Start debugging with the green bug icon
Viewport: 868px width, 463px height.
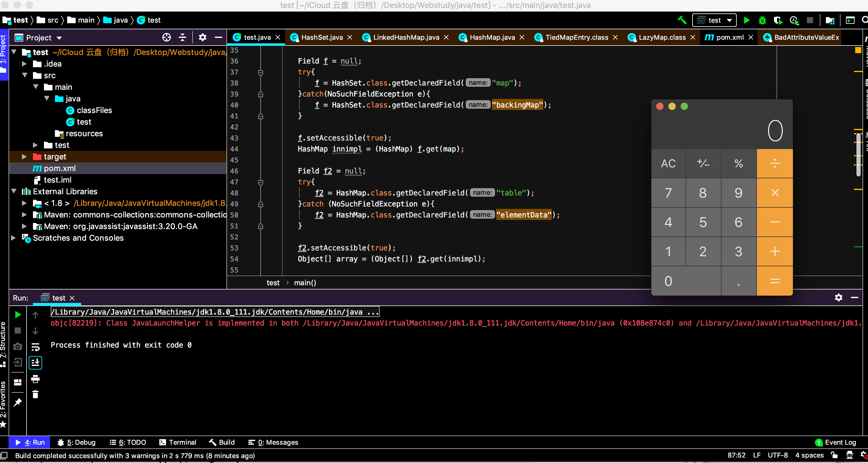pos(762,20)
